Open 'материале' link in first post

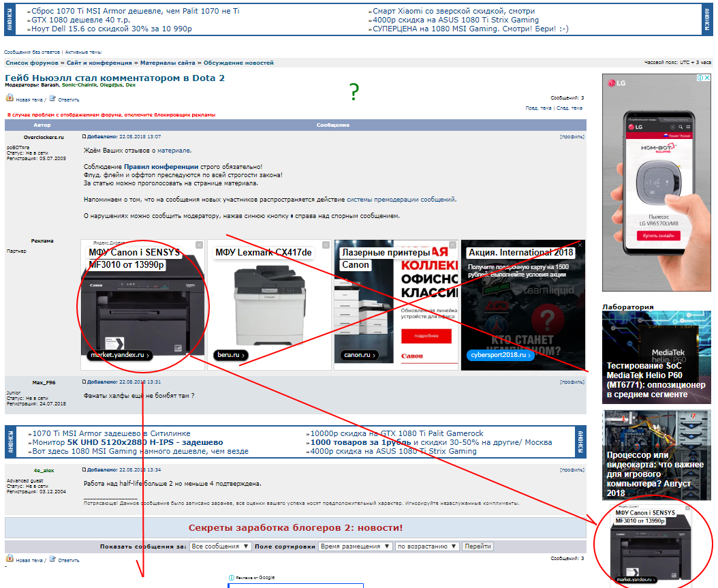(174, 151)
